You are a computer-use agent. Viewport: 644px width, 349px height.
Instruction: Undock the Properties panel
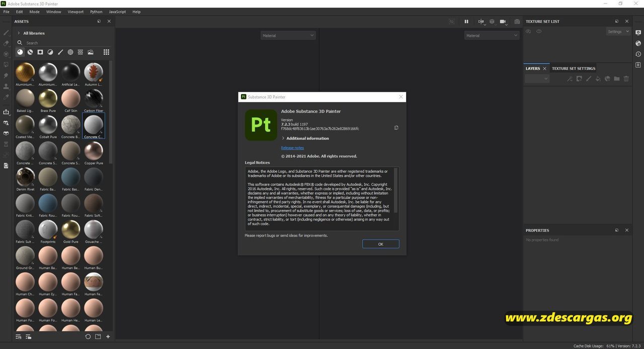[x=617, y=230]
